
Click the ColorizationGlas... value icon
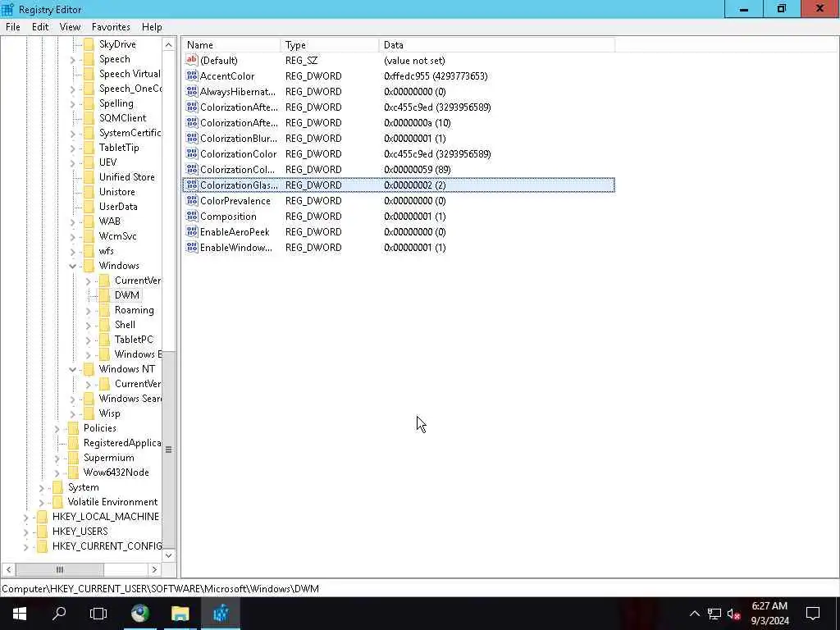pyautogui.click(x=192, y=185)
